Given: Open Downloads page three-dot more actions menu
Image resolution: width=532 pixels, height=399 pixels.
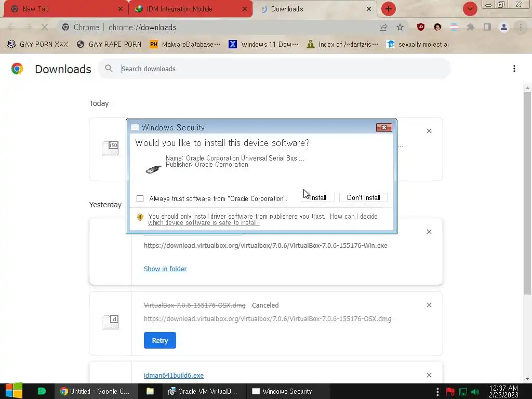Looking at the screenshot, I should (x=514, y=69).
